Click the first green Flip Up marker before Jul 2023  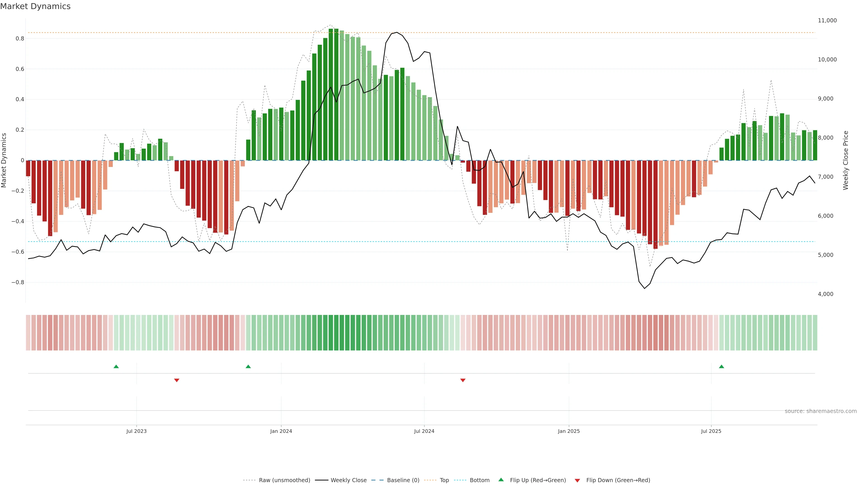point(116,366)
